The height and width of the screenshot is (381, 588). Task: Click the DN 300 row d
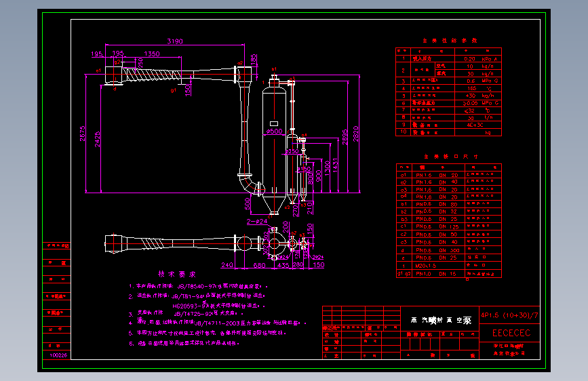point(449,250)
